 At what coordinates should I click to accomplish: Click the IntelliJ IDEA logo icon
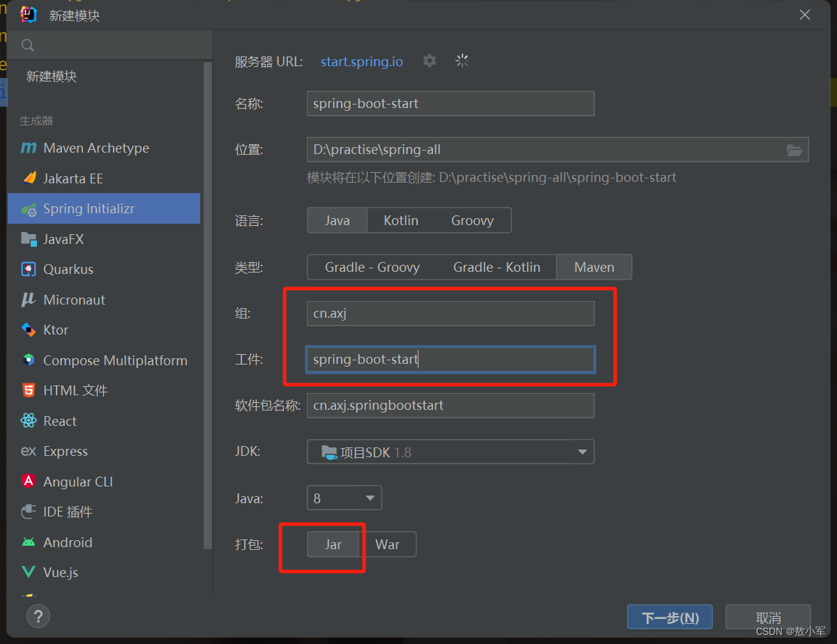pos(29,15)
